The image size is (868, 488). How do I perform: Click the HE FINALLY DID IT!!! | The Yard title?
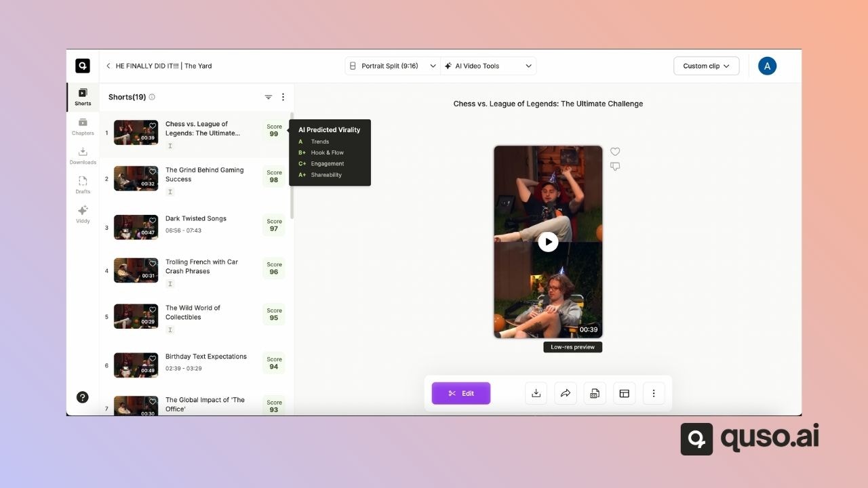[163, 66]
